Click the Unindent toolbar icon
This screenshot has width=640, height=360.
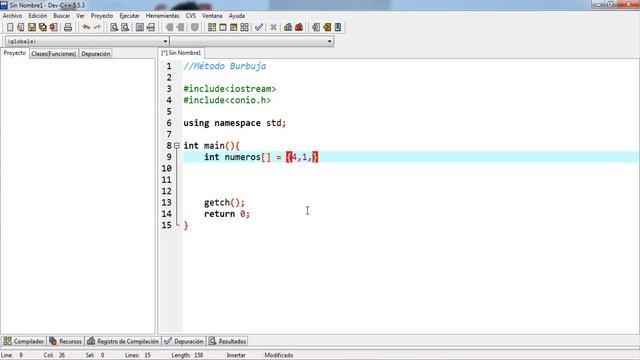point(180,27)
